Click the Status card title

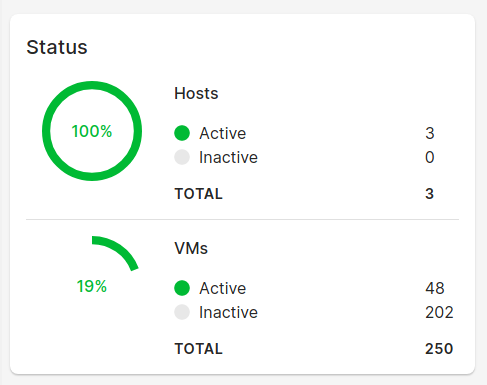coord(57,47)
